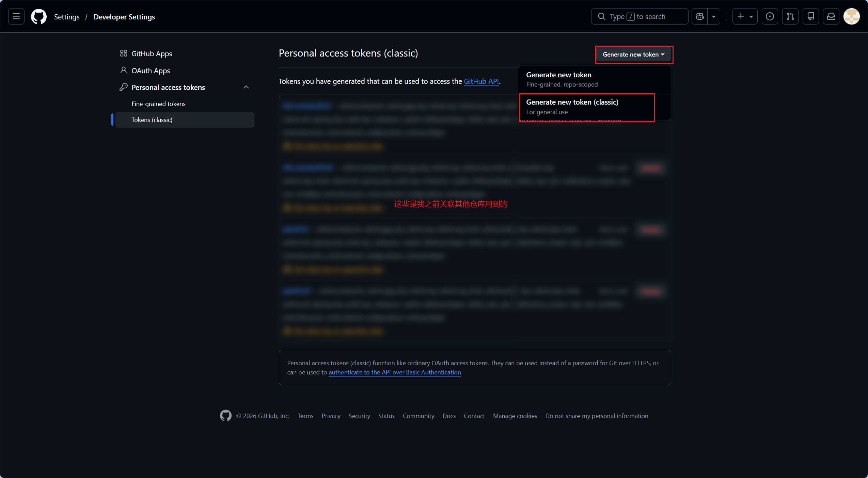
Task: Open the Security footer link
Action: pyautogui.click(x=359, y=416)
